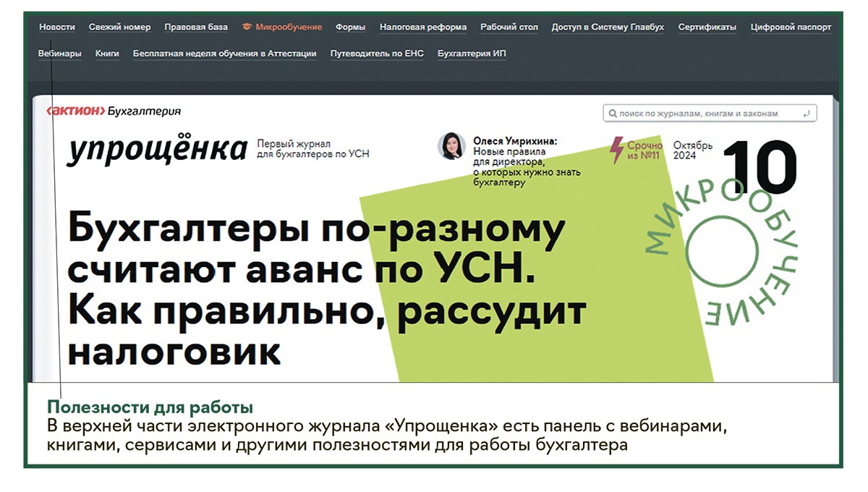Screen dimensions: 868x492
Task: Click the lightning bolt Срочно icon
Action: 616,149
